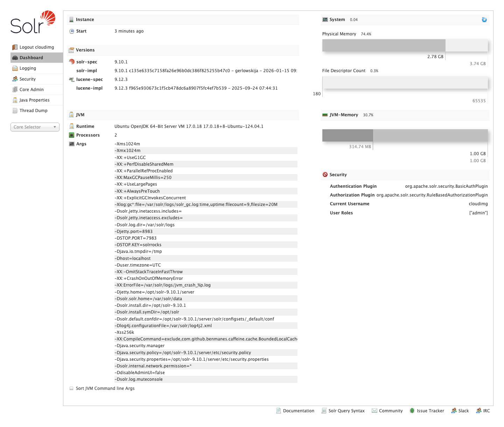The image size is (504, 427).
Task: Click the Solr logo
Action: [33, 22]
